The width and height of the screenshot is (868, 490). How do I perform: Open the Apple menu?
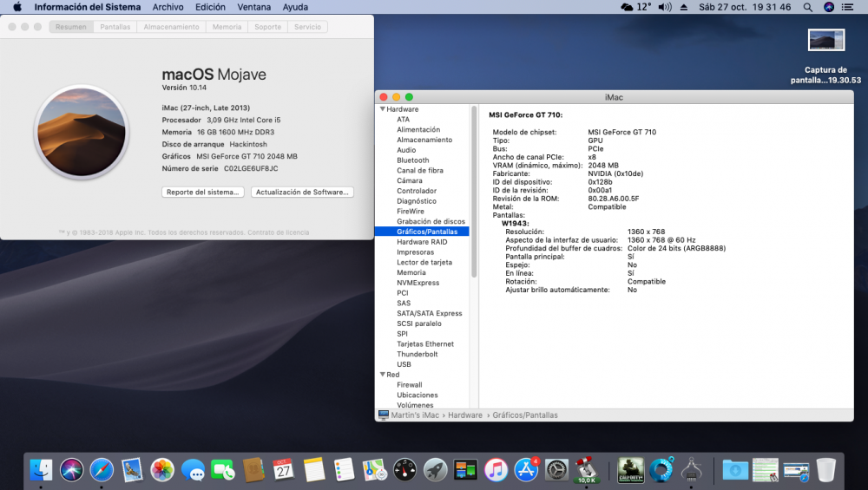[x=17, y=7]
